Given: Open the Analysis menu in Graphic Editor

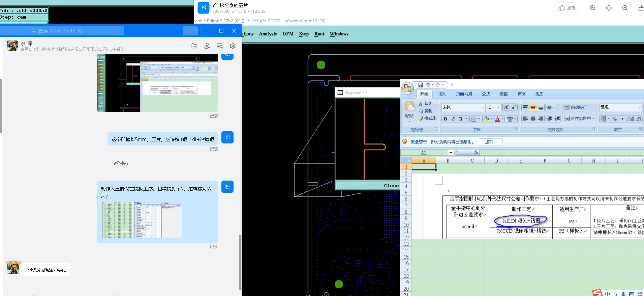Looking at the screenshot, I should 268,34.
